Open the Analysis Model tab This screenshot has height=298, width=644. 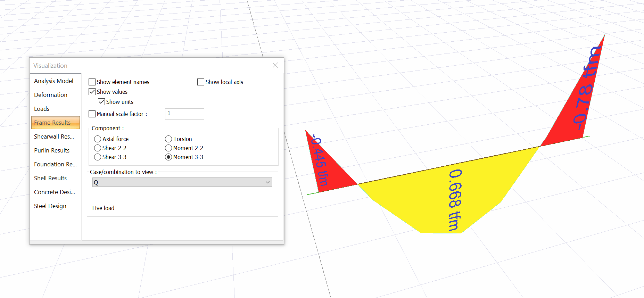click(x=53, y=81)
